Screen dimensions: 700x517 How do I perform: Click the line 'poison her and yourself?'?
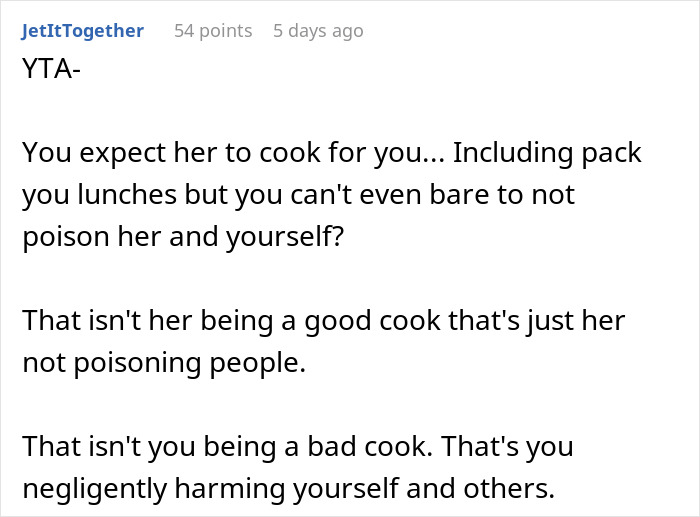coord(183,236)
